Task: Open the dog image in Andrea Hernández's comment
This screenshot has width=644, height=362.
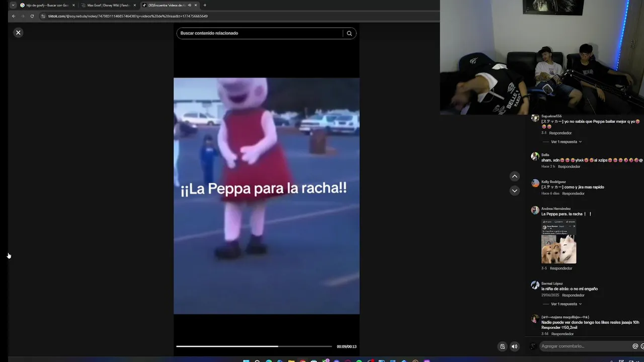Action: [558, 241]
